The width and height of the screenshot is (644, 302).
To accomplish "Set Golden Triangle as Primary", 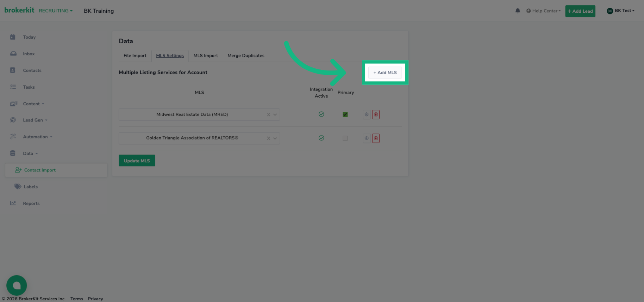I will (x=345, y=138).
